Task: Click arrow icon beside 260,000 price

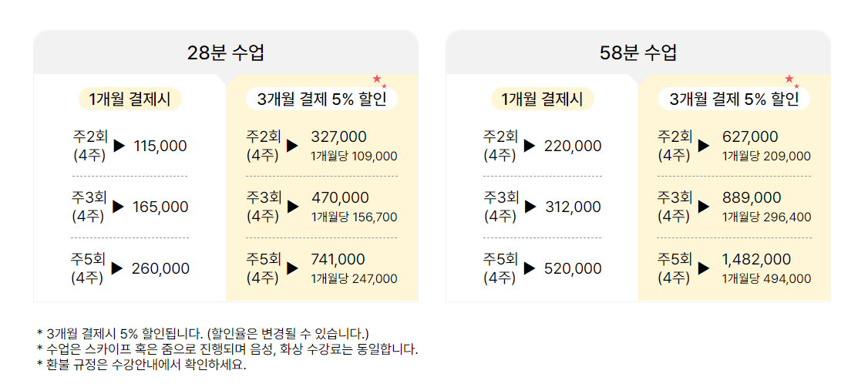Action: (117, 268)
